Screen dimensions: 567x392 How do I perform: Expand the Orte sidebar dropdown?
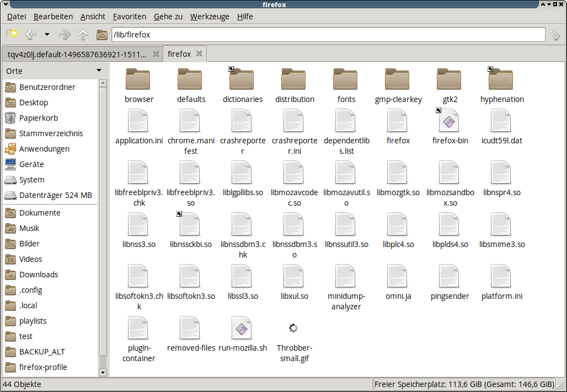99,71
